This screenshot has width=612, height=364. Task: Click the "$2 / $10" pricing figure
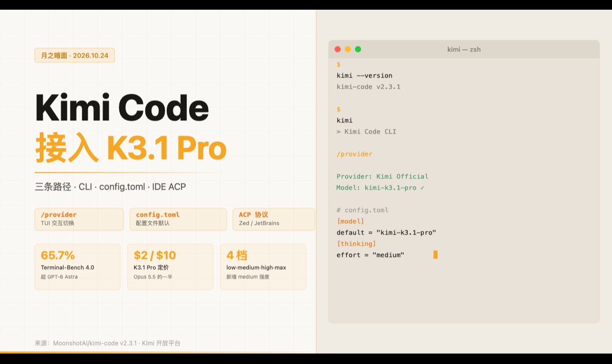pyautogui.click(x=155, y=255)
